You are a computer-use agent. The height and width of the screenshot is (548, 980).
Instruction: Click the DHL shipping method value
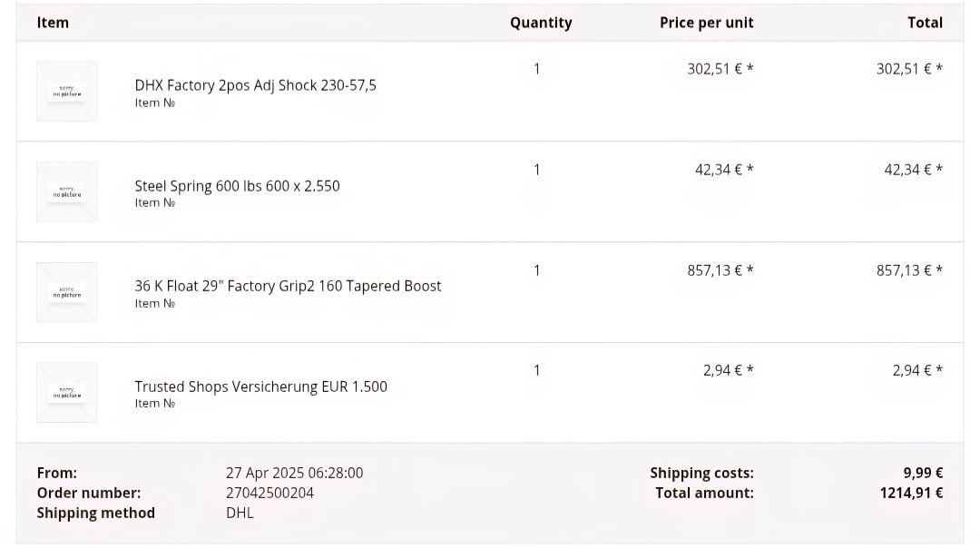point(240,513)
